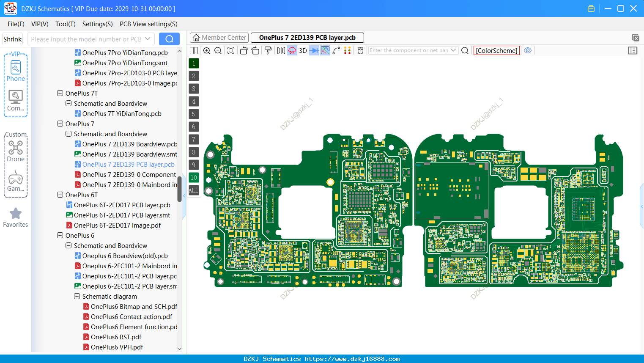The height and width of the screenshot is (363, 644).
Task: Open the Tool(T) menu
Action: 66,24
